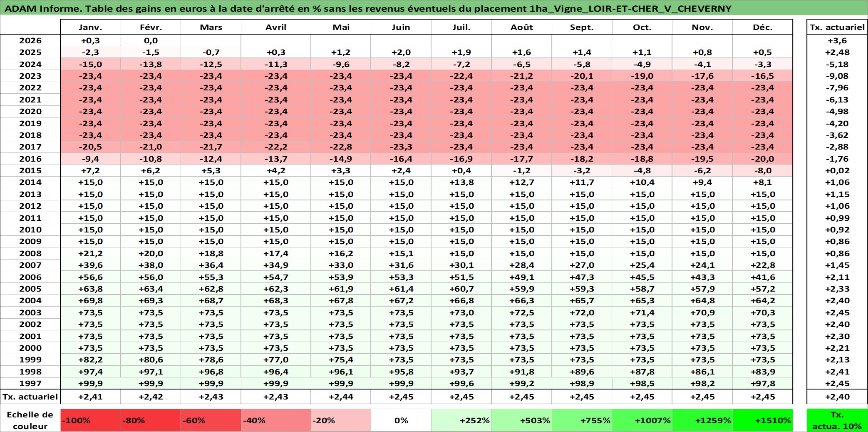Select the 1997 Sept. cell showing +98,9
868x432 pixels.
[582, 383]
